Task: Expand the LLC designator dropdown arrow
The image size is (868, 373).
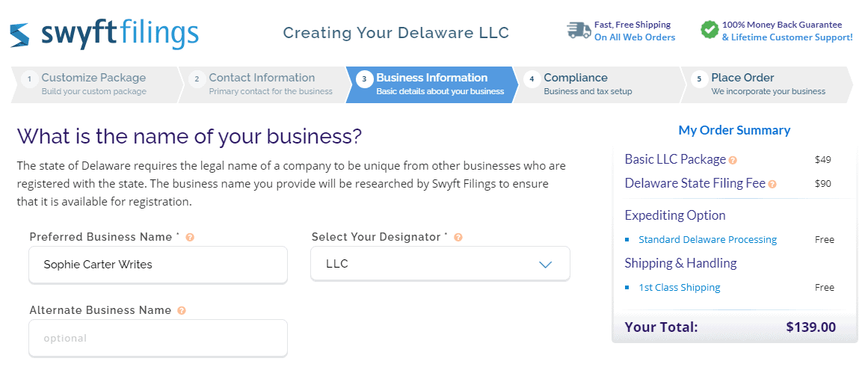Action: (x=546, y=265)
